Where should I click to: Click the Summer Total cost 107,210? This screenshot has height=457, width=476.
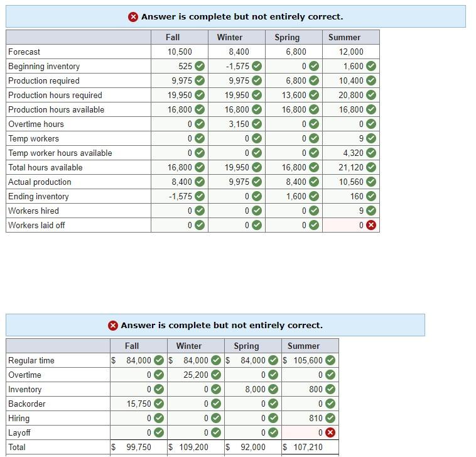pyautogui.click(x=308, y=447)
